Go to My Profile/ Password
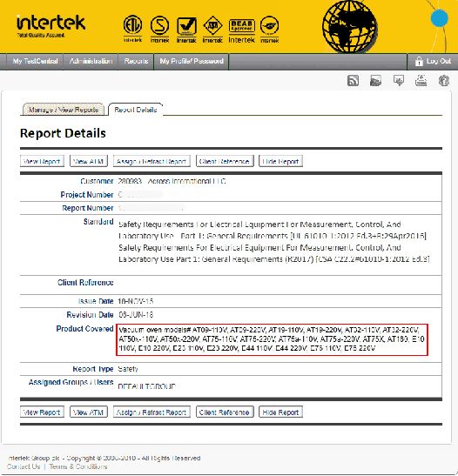 [192, 61]
